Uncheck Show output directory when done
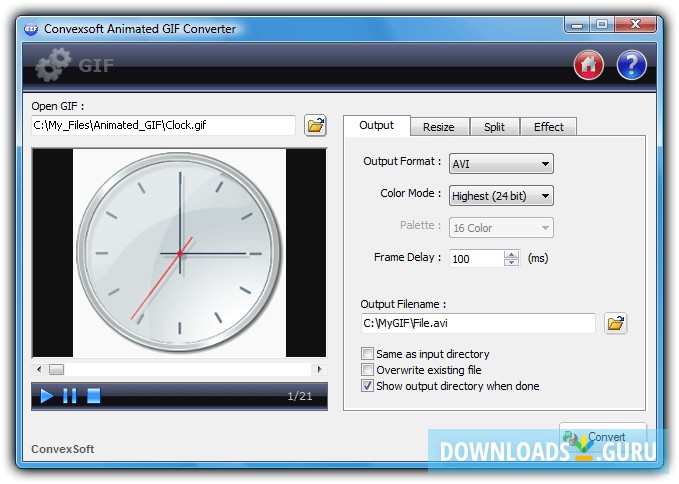This screenshot has height=484, width=679. click(367, 386)
